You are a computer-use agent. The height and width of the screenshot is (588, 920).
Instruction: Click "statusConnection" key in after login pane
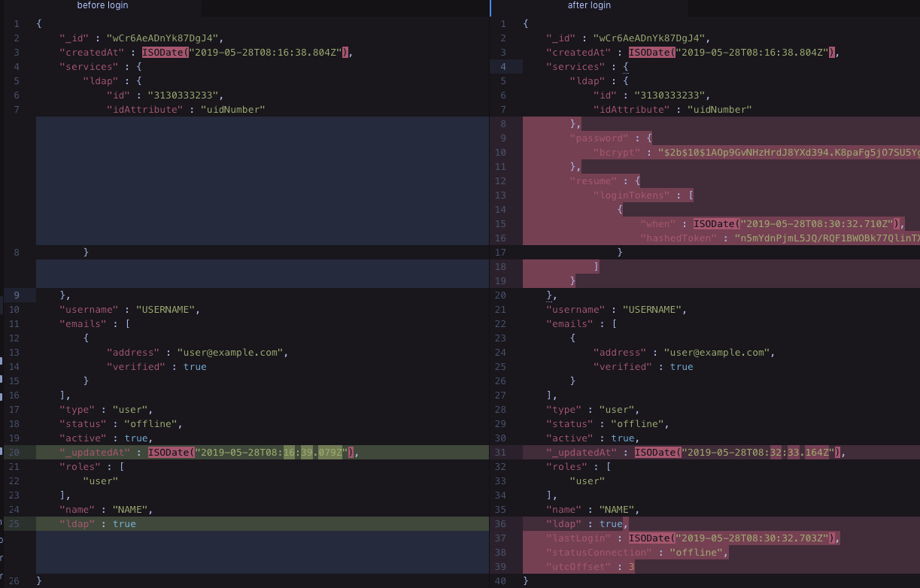(x=599, y=553)
